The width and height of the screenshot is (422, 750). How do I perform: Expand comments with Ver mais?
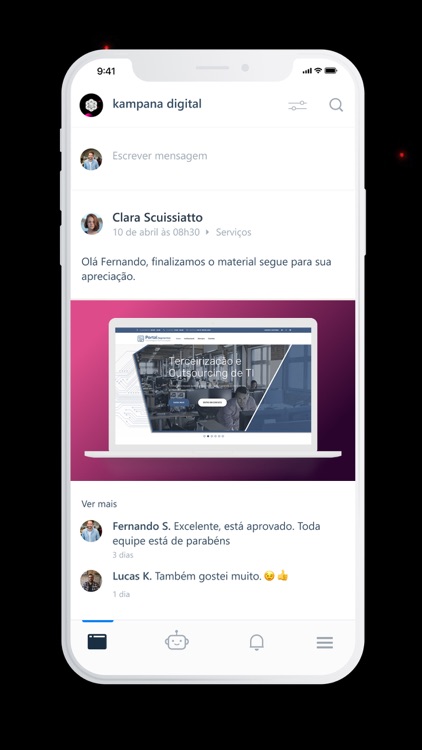(x=99, y=504)
